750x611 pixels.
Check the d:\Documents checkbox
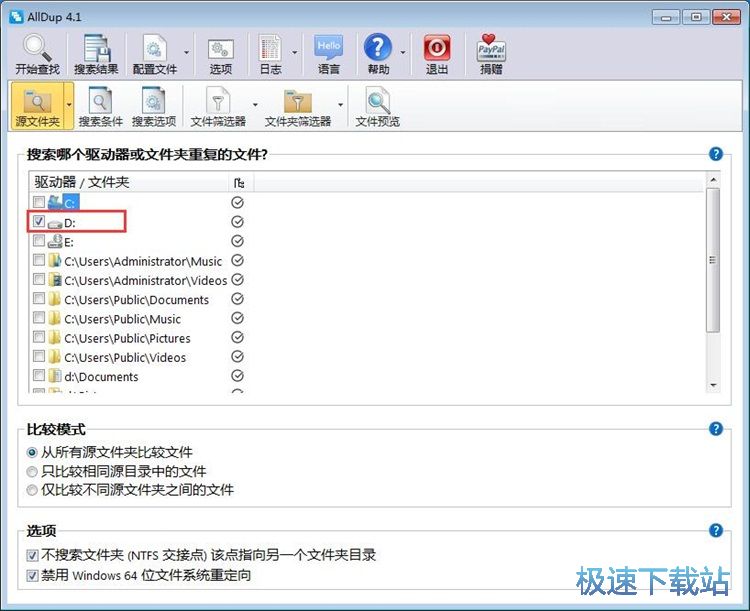pyautogui.click(x=39, y=375)
